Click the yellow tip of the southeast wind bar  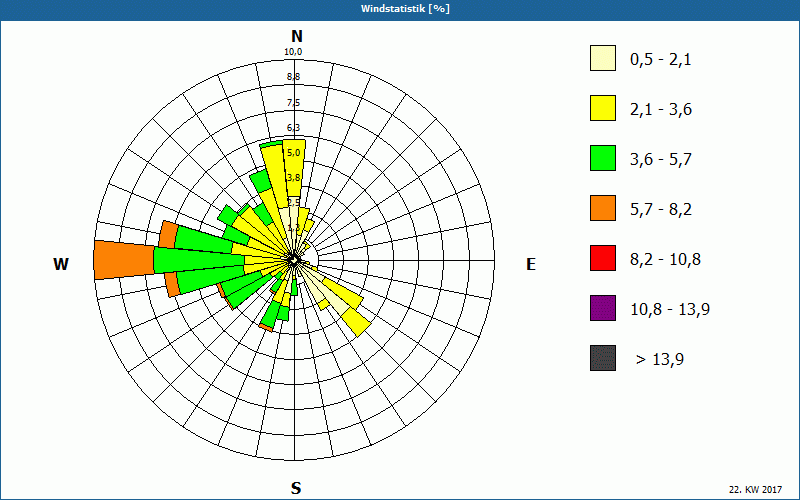pos(356,322)
